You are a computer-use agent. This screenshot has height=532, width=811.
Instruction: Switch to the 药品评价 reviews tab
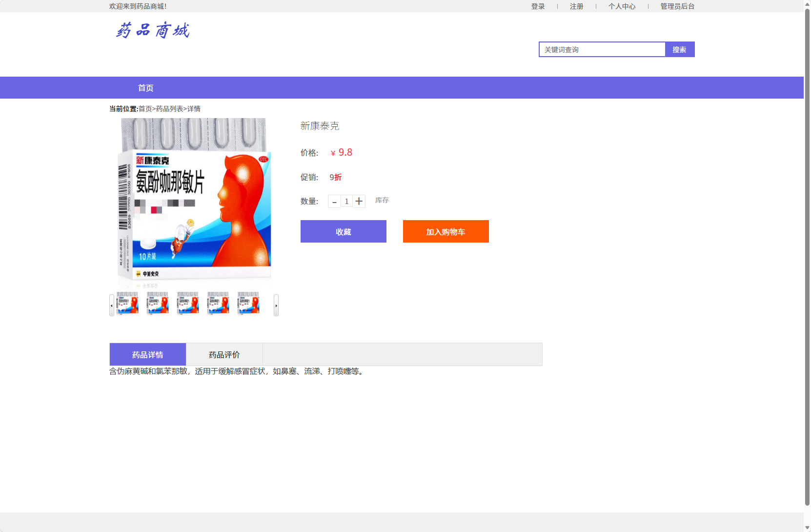pos(223,354)
